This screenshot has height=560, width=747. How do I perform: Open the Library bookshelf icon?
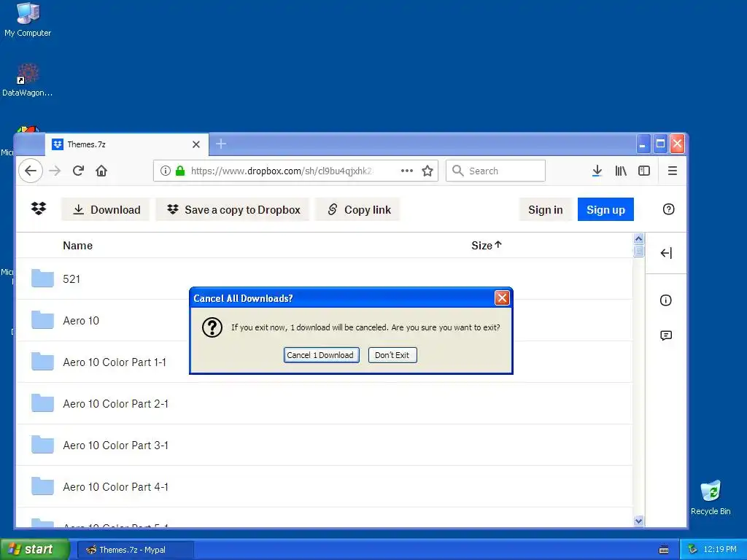pos(621,171)
